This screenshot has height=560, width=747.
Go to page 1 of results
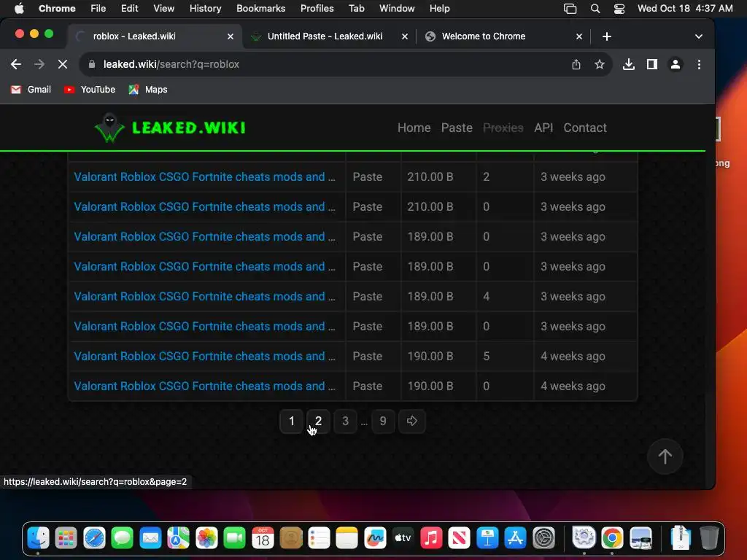click(x=292, y=421)
